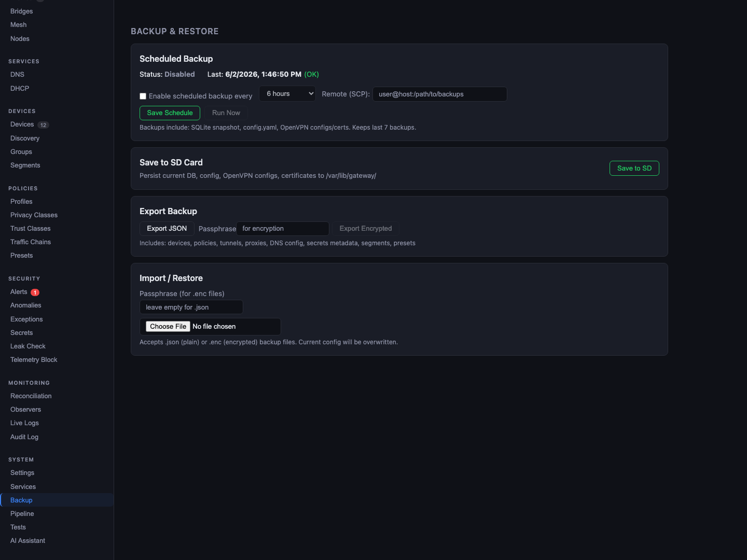Open Secrets page

(x=22, y=333)
